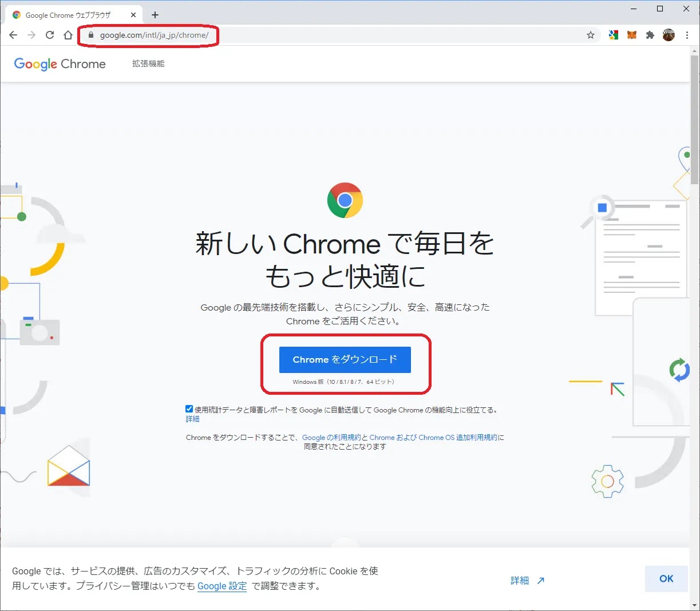Screen dimensions: 700x611
Task: Open the Google 設定 link in cookie banner
Action: tap(222, 586)
